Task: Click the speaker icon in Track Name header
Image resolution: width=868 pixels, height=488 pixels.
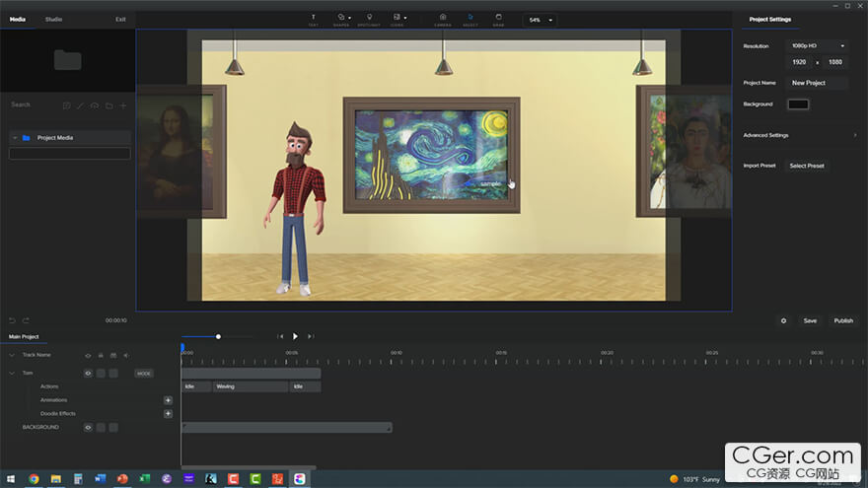Action: [x=126, y=355]
